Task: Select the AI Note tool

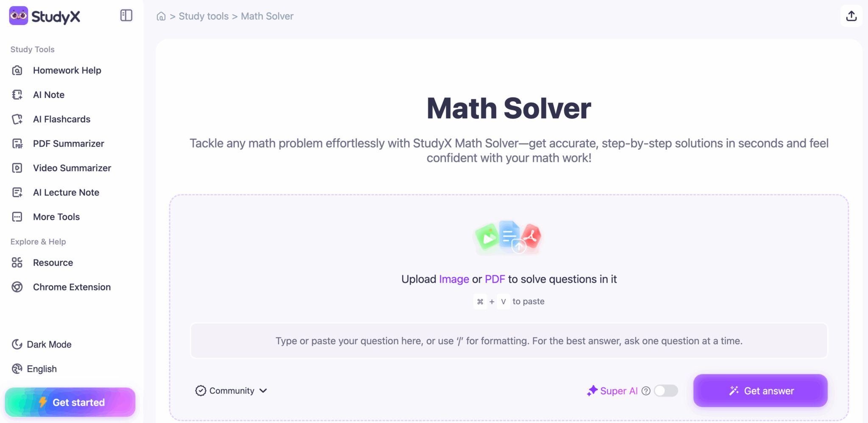Action: (48, 95)
